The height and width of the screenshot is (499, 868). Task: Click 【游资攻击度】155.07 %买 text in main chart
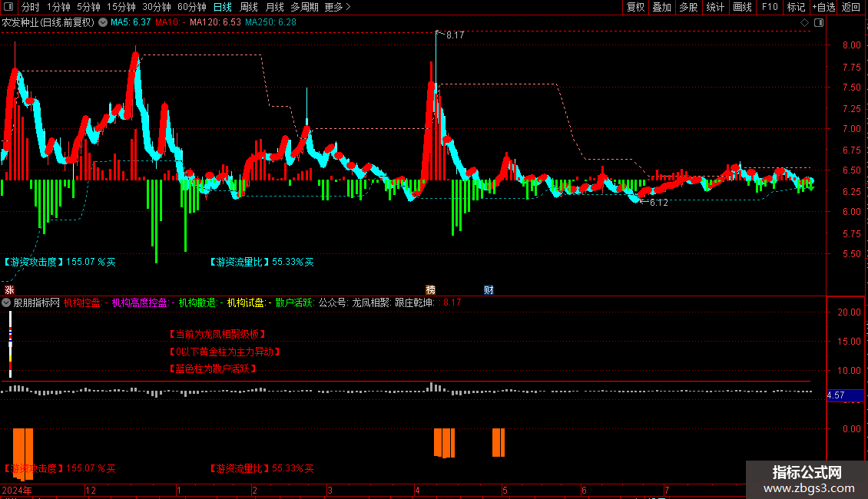click(59, 262)
